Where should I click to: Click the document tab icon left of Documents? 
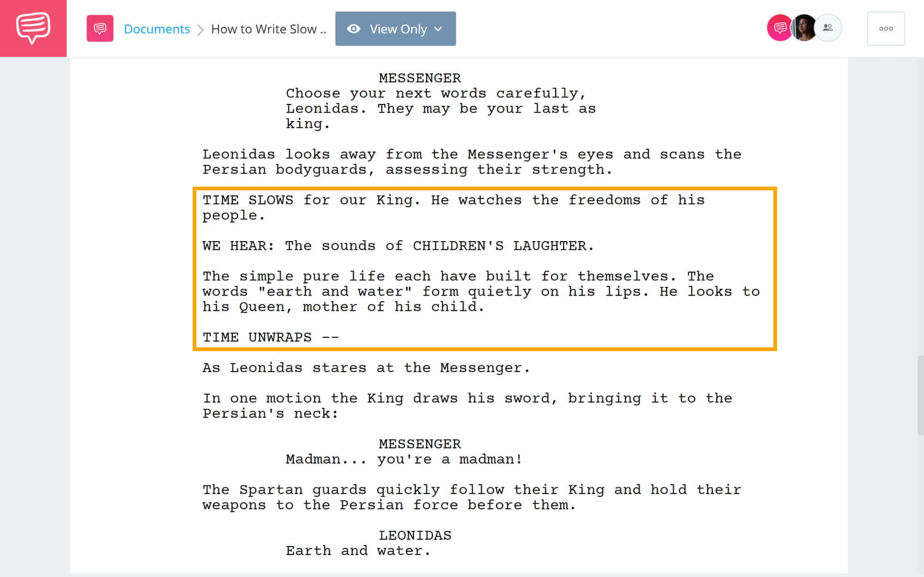pyautogui.click(x=100, y=29)
